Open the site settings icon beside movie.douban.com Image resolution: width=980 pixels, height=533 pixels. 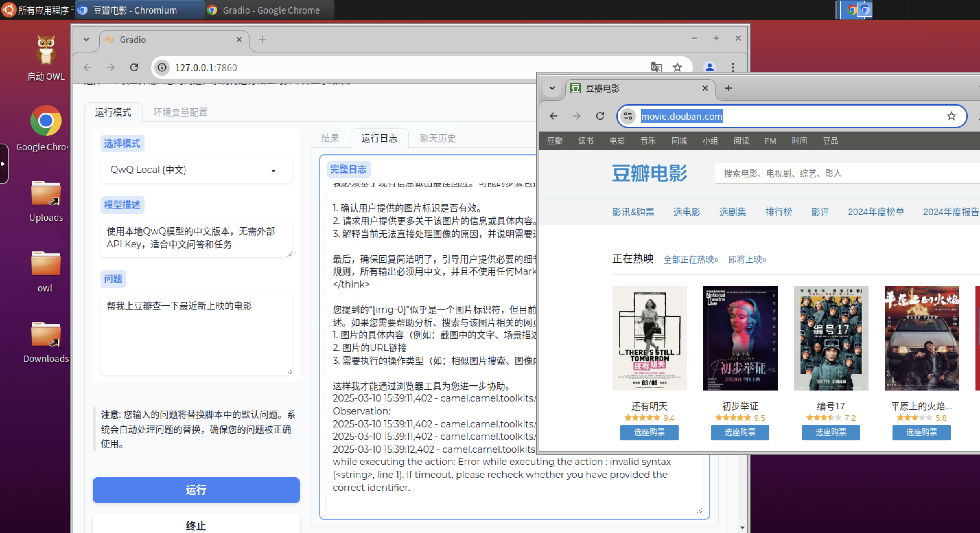pyautogui.click(x=628, y=116)
